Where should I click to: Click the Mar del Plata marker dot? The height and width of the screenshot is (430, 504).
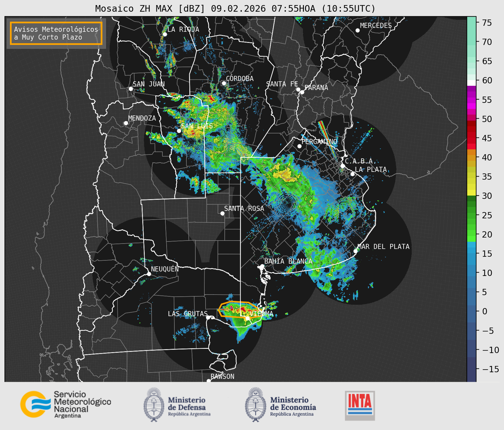tap(356, 251)
